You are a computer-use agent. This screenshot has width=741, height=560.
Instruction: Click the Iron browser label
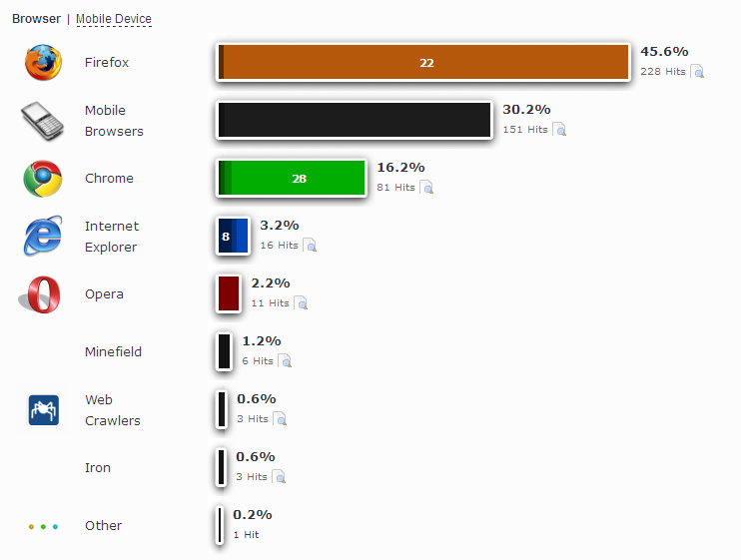pyautogui.click(x=98, y=467)
